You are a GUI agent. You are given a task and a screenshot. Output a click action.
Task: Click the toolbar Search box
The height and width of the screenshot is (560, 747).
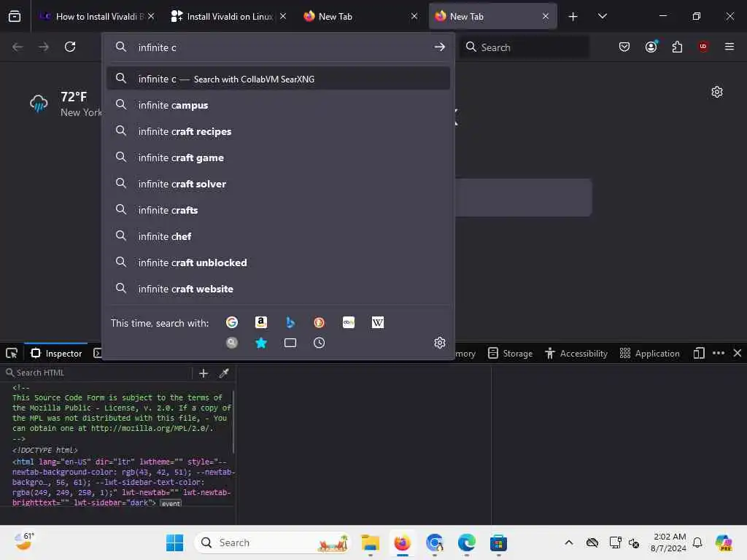tap(525, 47)
